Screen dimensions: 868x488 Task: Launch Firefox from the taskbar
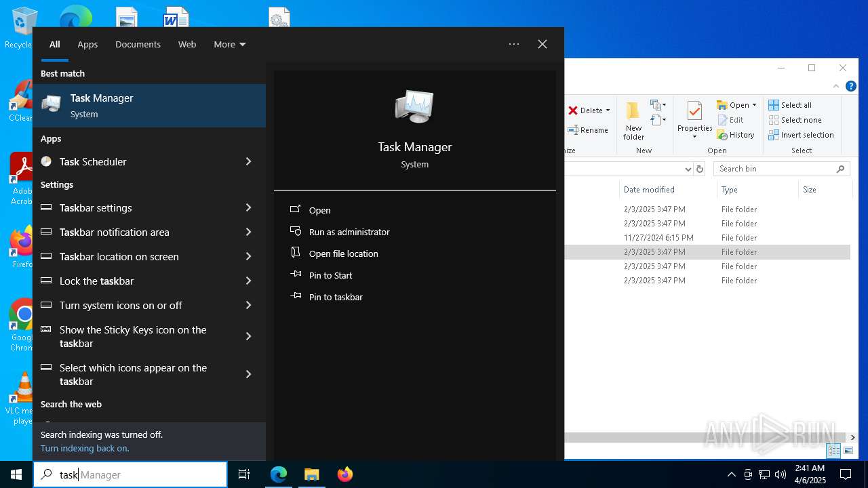(x=344, y=474)
